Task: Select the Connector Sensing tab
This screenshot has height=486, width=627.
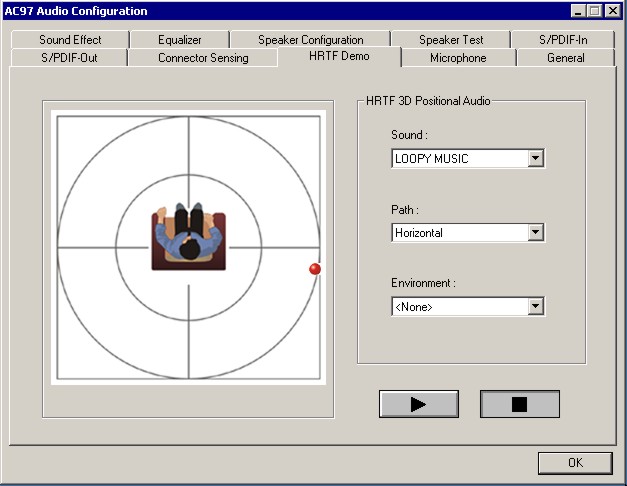Action: tap(203, 58)
